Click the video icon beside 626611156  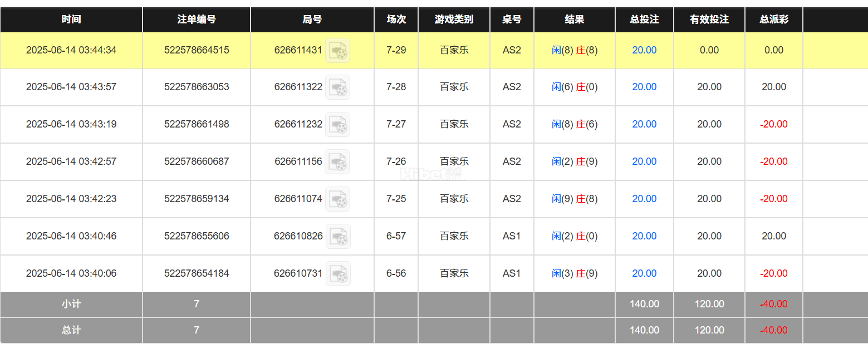(x=337, y=161)
